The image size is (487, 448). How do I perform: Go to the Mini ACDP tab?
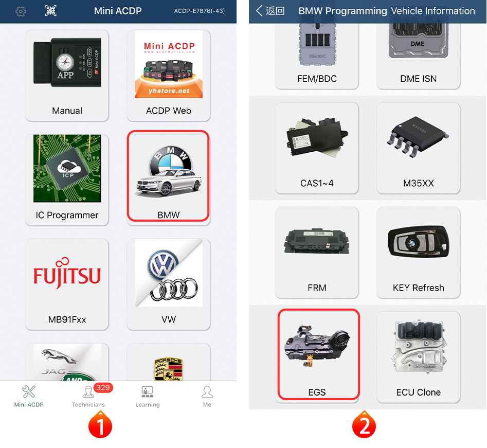tap(29, 397)
